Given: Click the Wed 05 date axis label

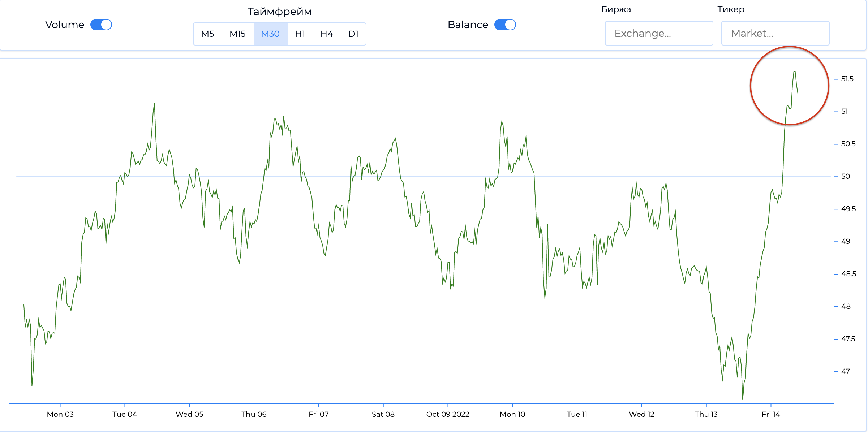Looking at the screenshot, I should 189,414.
